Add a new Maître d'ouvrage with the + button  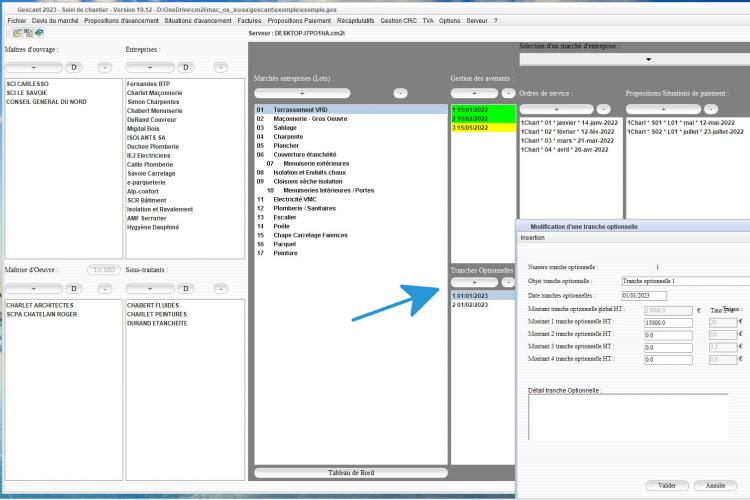coord(33,67)
